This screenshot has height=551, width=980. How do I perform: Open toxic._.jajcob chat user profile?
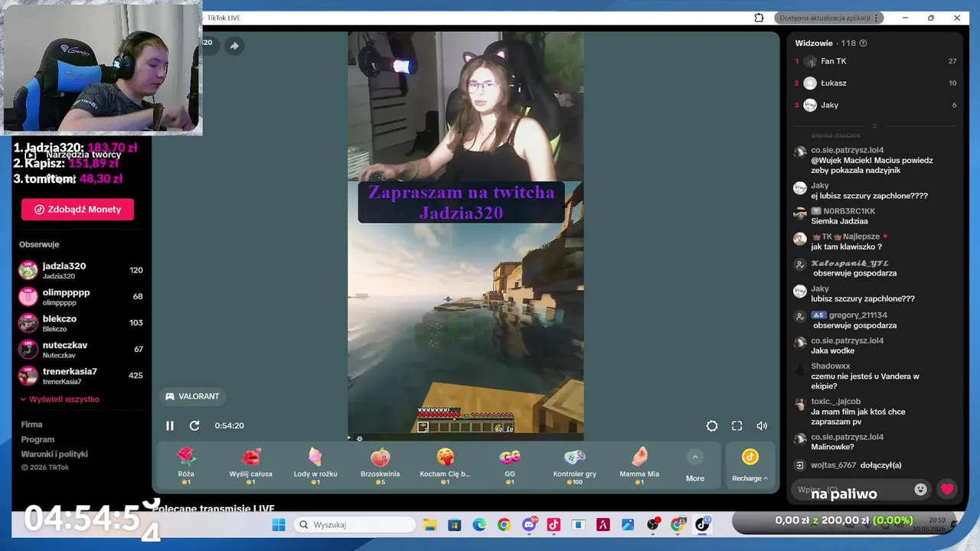[835, 401]
